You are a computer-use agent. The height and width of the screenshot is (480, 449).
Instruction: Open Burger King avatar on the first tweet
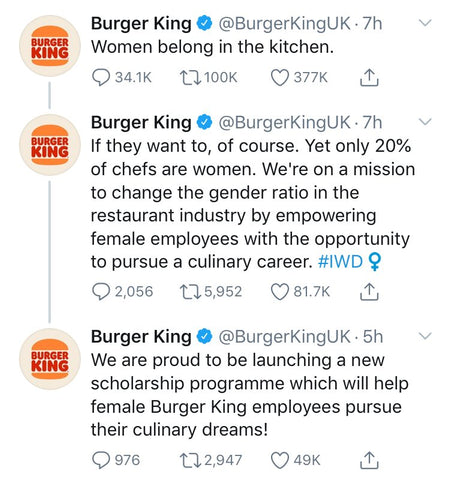[50, 46]
